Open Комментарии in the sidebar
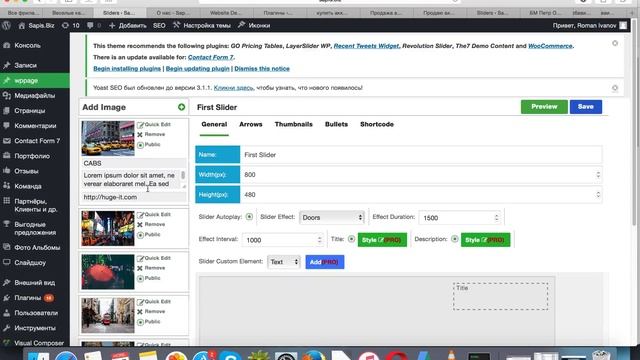Viewport: 640px width, 360px height. (35, 126)
